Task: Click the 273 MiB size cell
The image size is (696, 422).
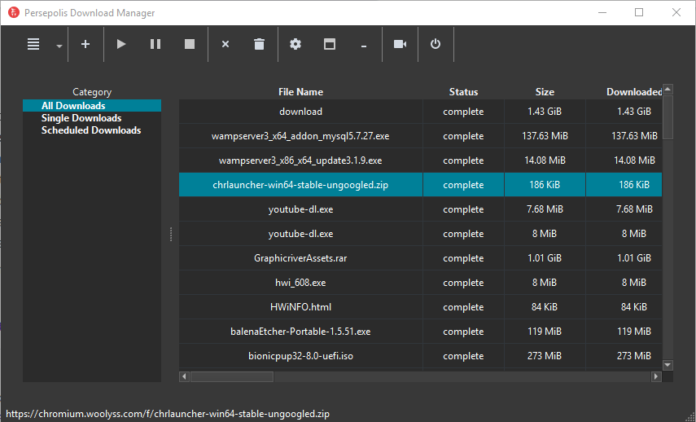Action: tap(545, 355)
